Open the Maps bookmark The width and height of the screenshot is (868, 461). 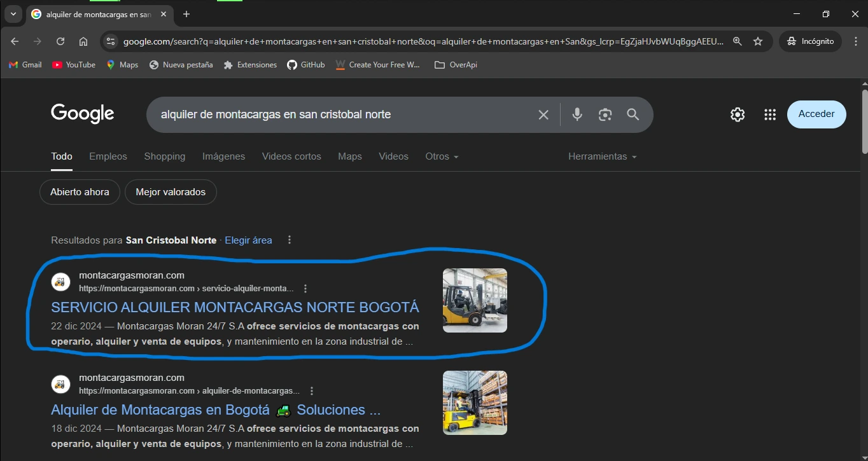click(x=122, y=65)
